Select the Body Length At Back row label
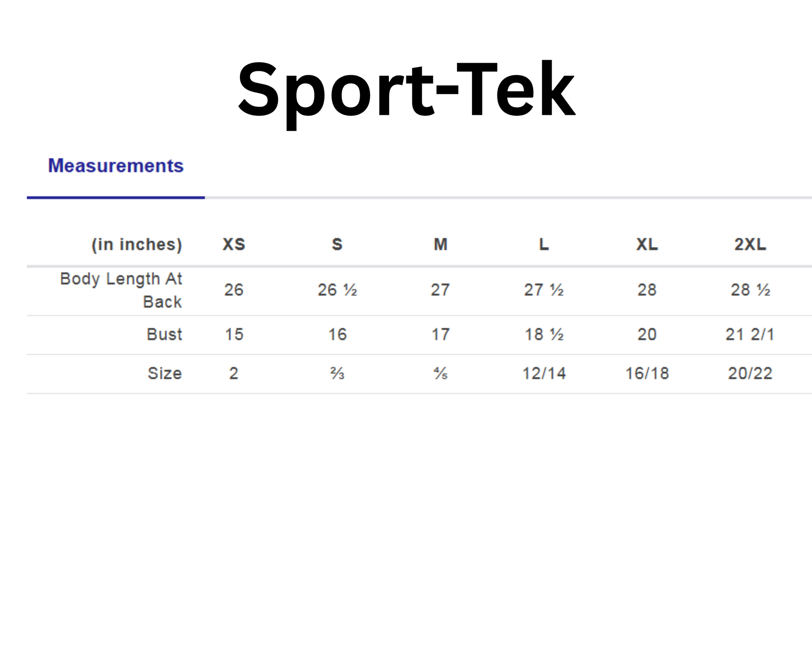Screen dimensions: 812x650 point(121,290)
